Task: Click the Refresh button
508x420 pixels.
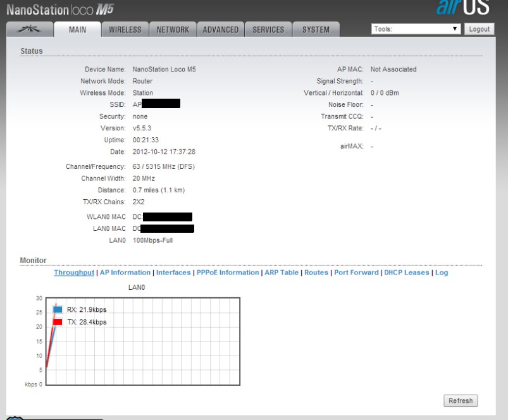Action: pos(461,400)
